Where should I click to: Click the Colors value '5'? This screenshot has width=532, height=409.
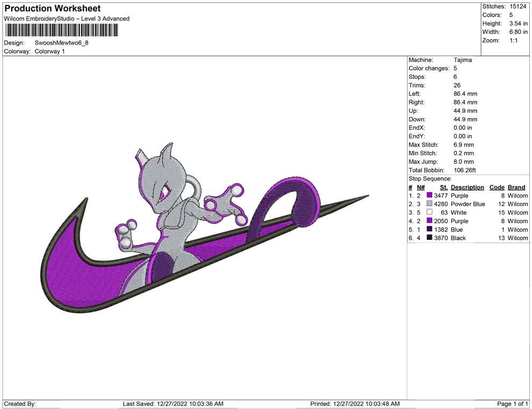coord(511,15)
